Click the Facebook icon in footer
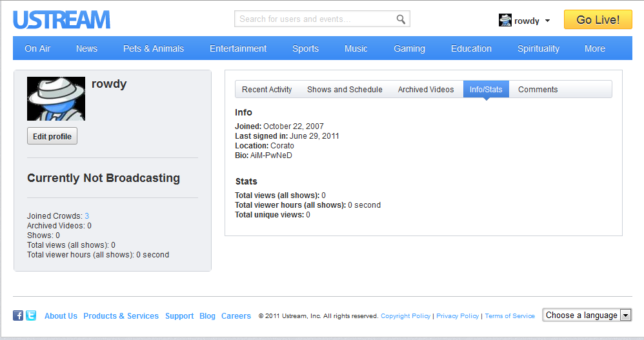The height and width of the screenshot is (340, 644). tap(18, 315)
